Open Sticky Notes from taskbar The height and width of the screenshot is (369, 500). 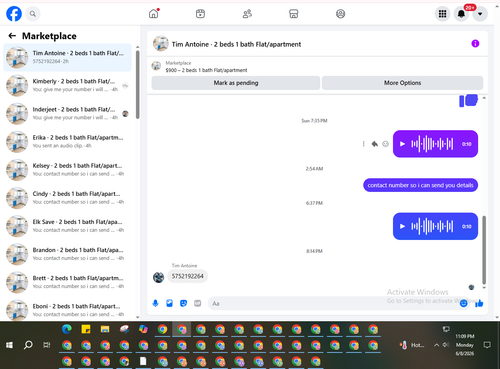[x=86, y=329]
